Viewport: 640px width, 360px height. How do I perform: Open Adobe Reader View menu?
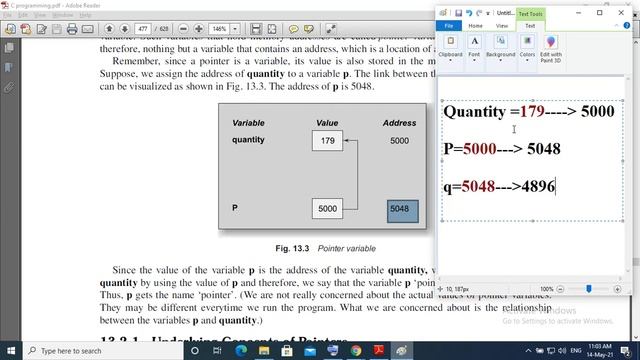point(40,15)
